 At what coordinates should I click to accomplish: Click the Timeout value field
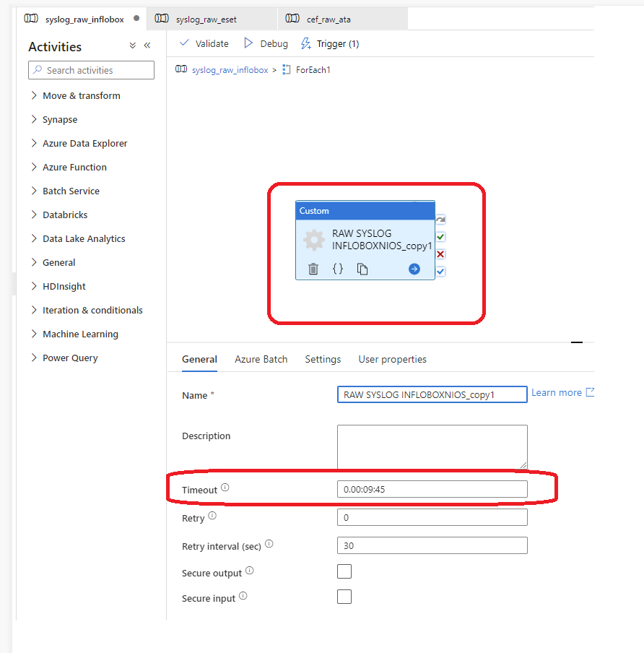pos(432,489)
